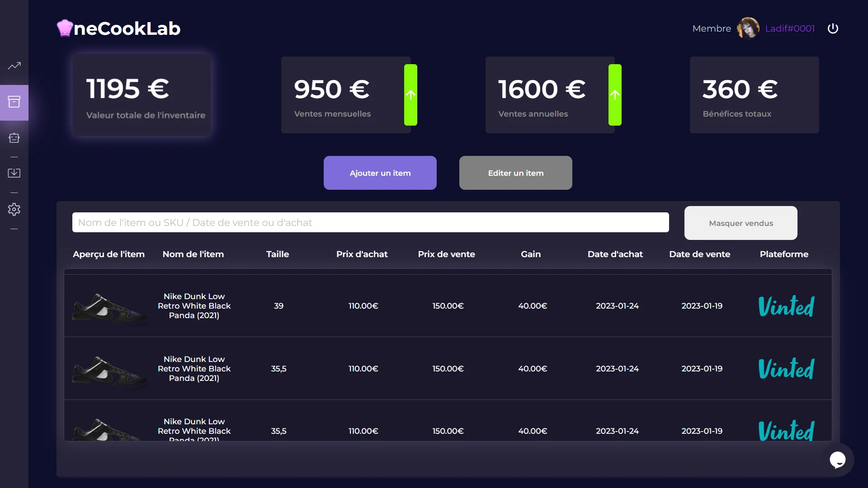Open the shoe thumbnail in the middle table row
868x488 pixels.
(x=109, y=371)
